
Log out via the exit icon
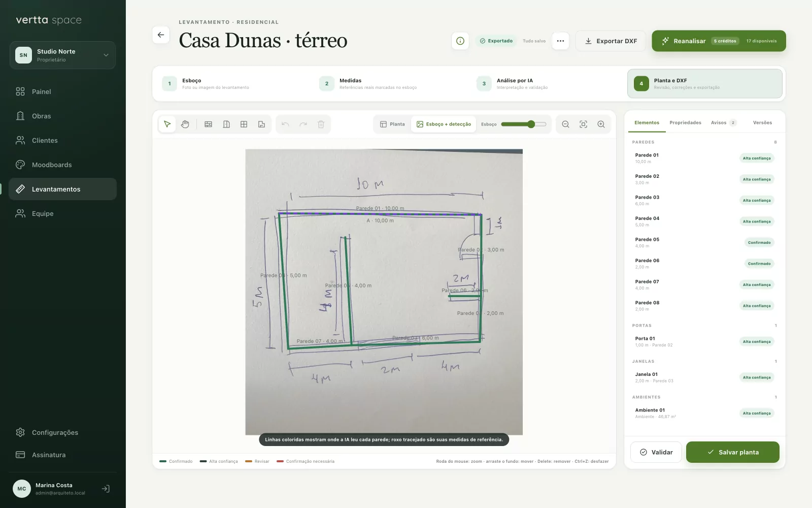106,489
